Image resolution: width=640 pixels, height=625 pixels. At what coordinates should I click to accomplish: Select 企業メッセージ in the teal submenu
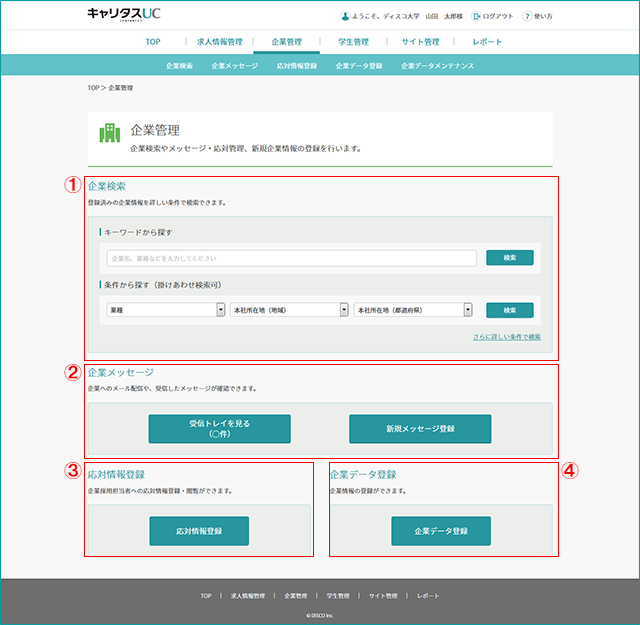pyautogui.click(x=235, y=66)
